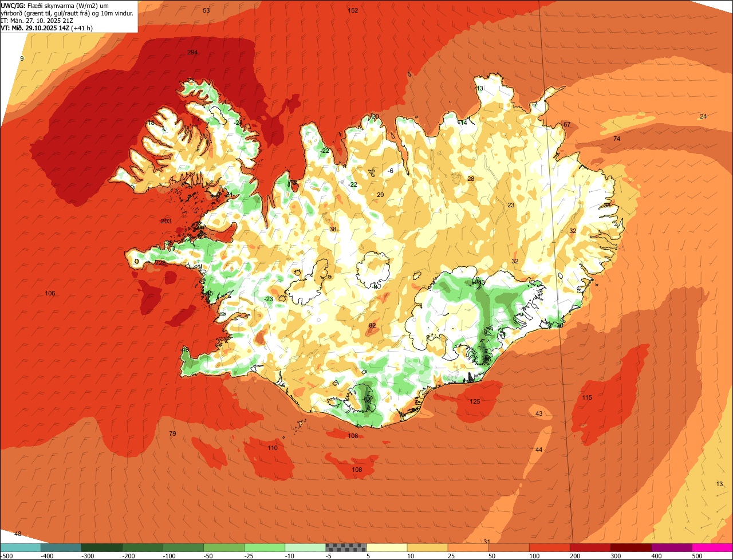
Task: Select the purple swatch between 400 and 500
Action: [x=671, y=547]
